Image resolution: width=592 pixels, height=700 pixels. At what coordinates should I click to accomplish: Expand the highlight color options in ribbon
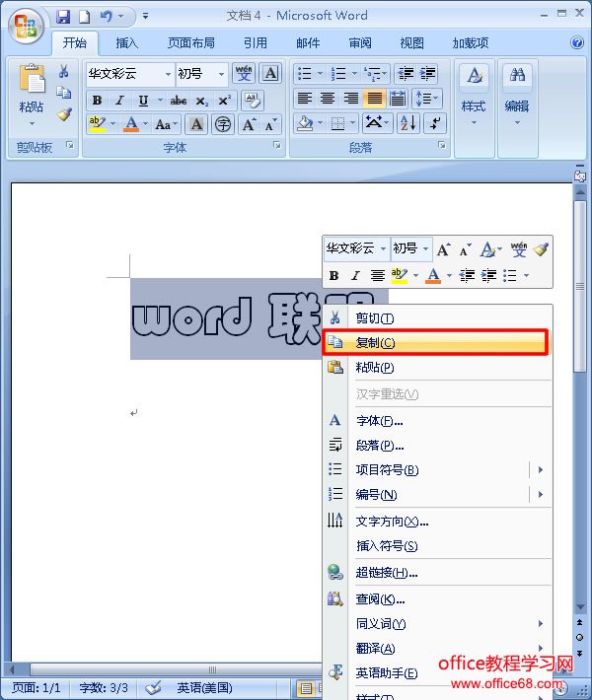coord(113,123)
